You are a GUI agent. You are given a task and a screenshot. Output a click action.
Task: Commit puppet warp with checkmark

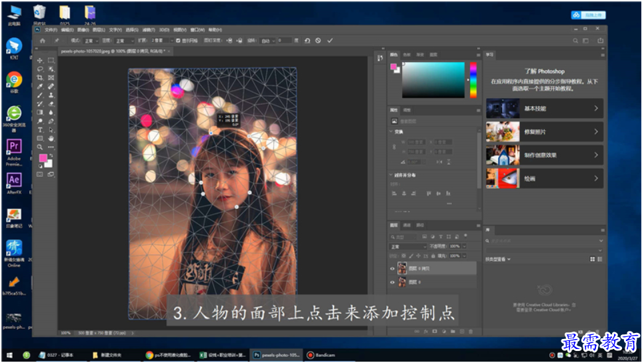(330, 41)
